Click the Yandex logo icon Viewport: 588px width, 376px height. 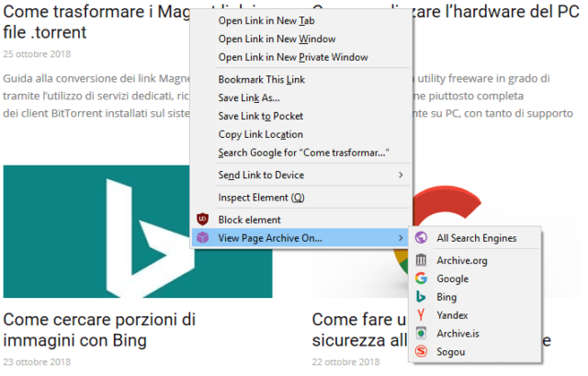point(421,315)
